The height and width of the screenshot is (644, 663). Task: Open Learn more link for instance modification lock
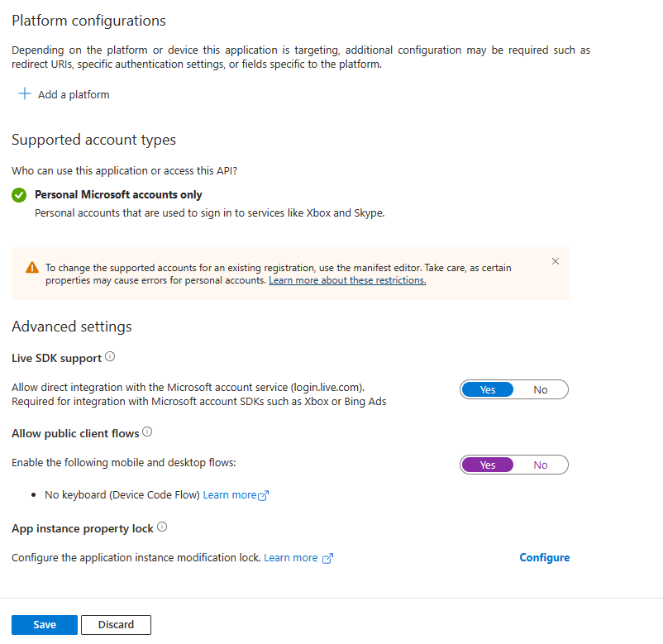[x=290, y=558]
